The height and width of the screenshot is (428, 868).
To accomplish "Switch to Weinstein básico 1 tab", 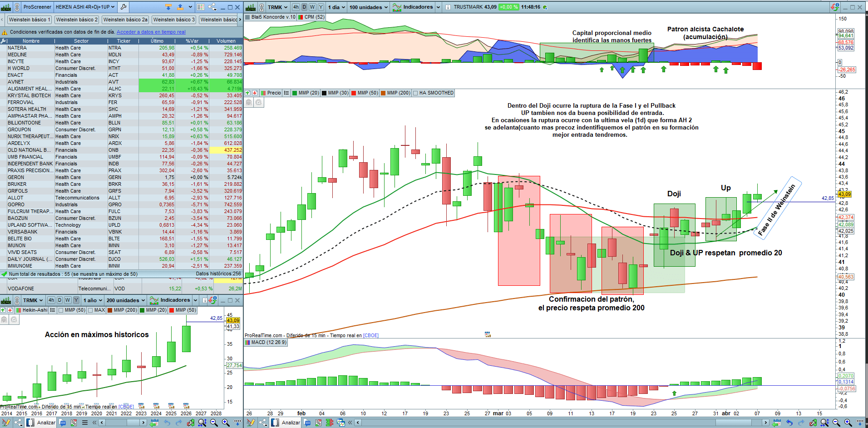I will coord(30,20).
